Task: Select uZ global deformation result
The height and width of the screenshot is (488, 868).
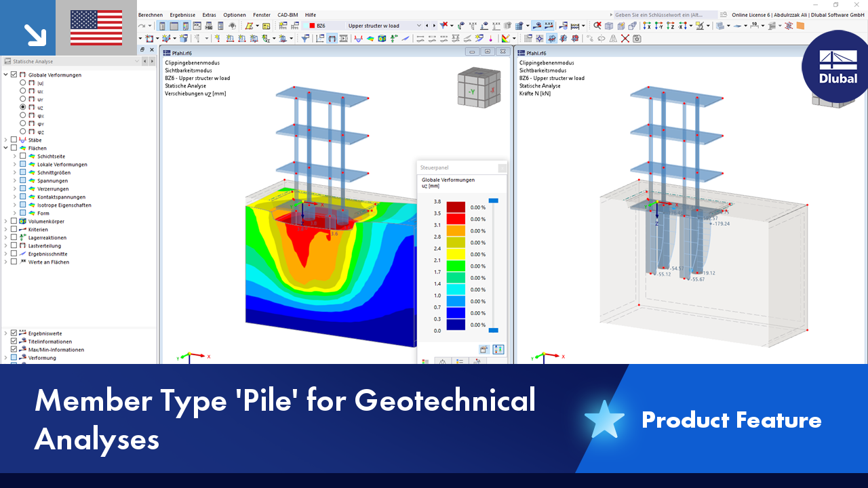Action: [24, 106]
